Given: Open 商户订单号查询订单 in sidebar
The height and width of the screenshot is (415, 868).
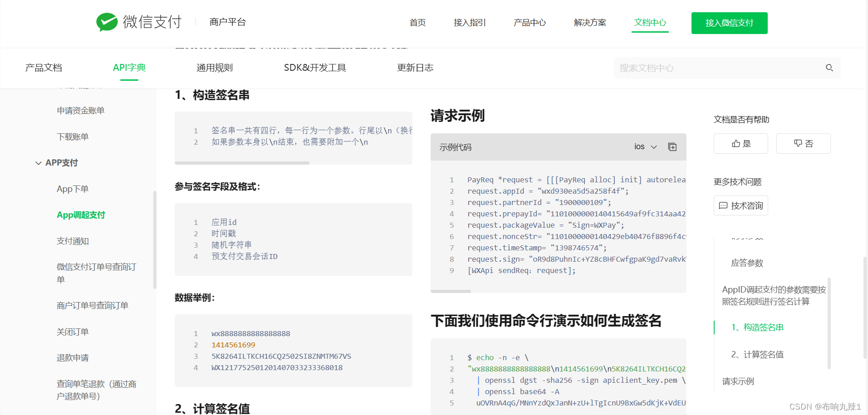Looking at the screenshot, I should coord(93,306).
